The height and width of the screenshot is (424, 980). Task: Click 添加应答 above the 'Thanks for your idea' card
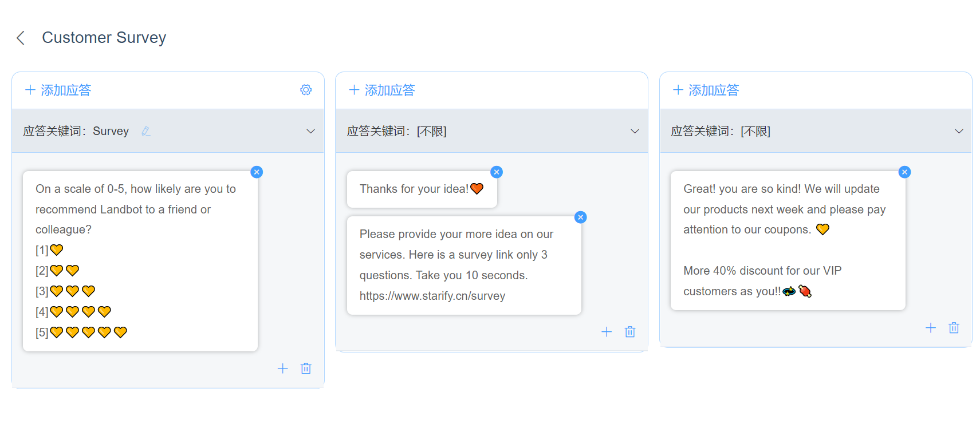(382, 90)
